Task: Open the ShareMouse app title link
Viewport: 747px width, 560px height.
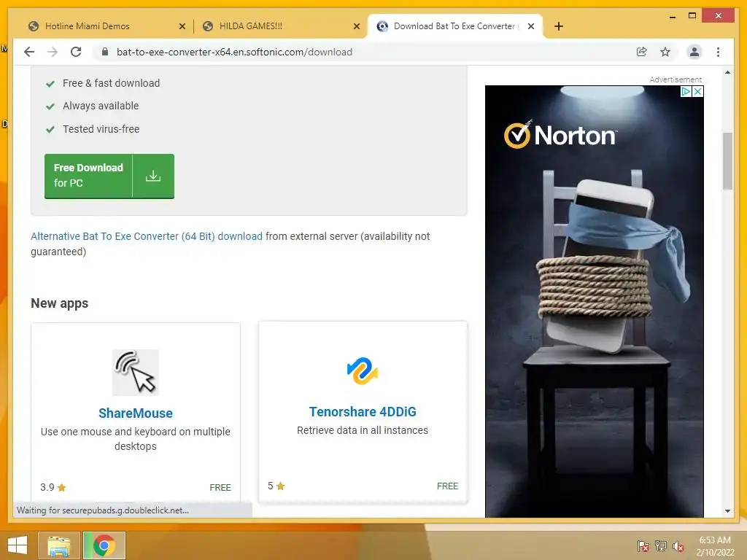Action: pyautogui.click(x=135, y=413)
